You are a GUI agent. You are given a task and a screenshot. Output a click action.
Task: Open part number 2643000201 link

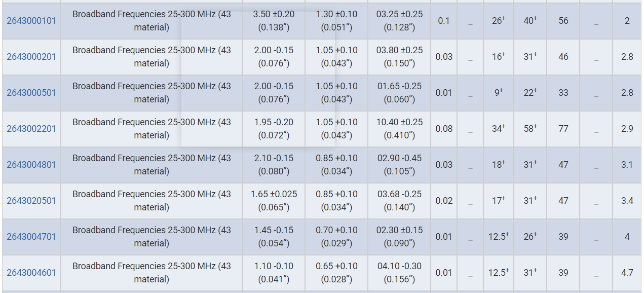[31, 57]
